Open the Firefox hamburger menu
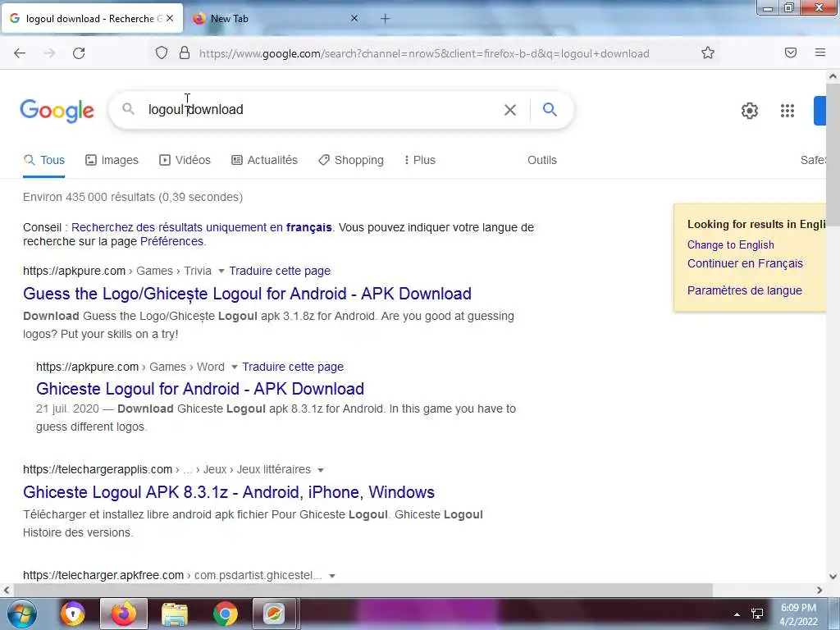The image size is (840, 630). pyautogui.click(x=820, y=52)
